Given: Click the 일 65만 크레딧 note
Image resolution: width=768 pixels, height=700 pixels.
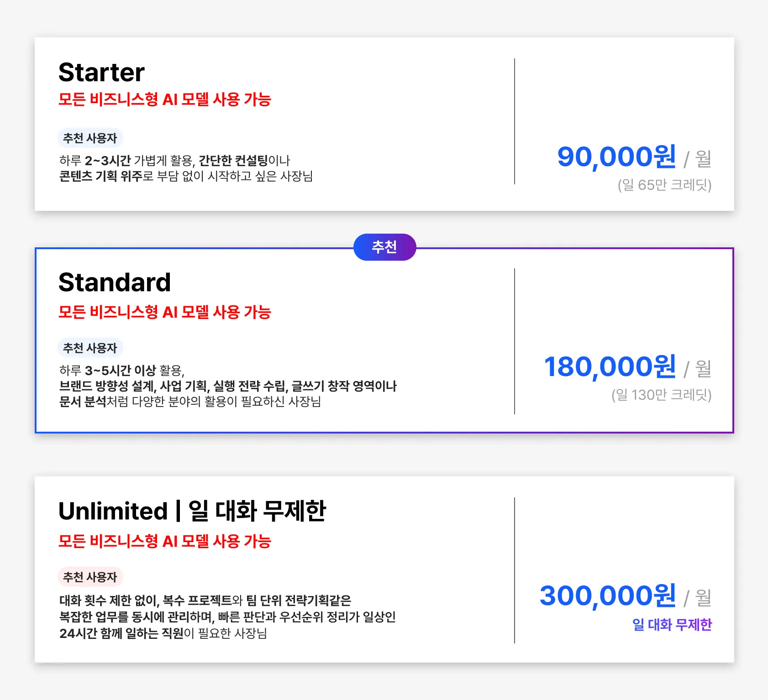Looking at the screenshot, I should pyautogui.click(x=664, y=185).
